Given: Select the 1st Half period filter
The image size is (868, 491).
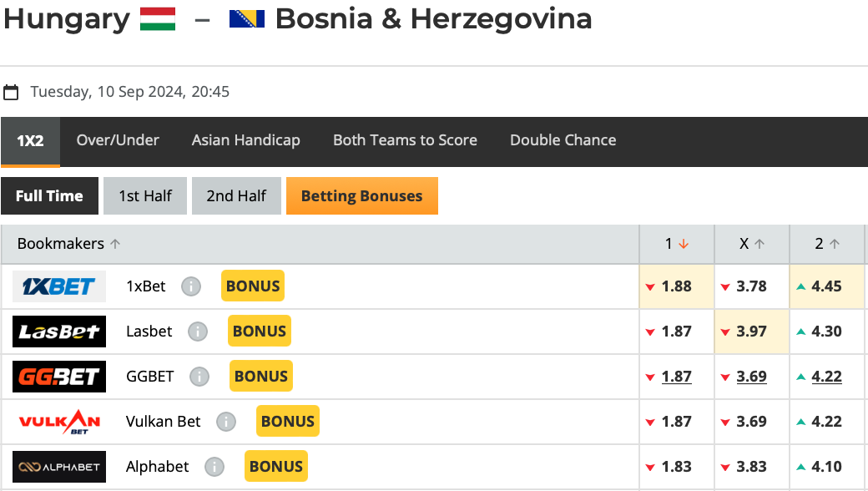Looking at the screenshot, I should pyautogui.click(x=145, y=196).
